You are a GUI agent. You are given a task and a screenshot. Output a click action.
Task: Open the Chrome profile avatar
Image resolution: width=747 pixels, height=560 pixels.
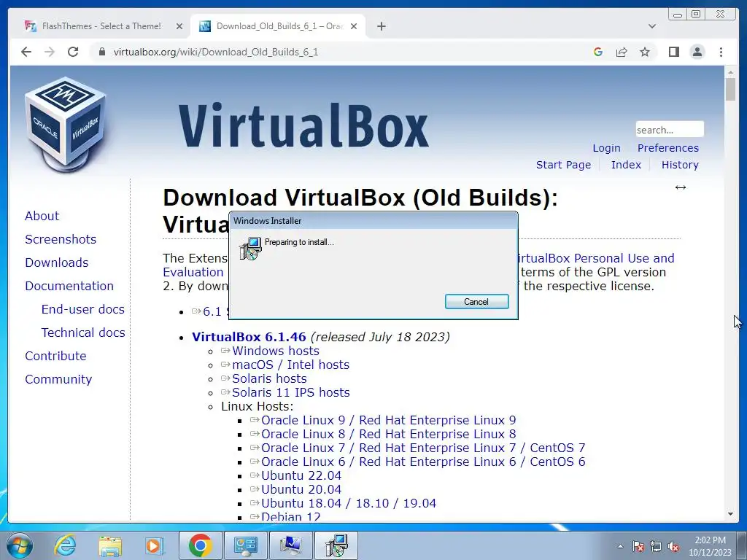pos(697,52)
